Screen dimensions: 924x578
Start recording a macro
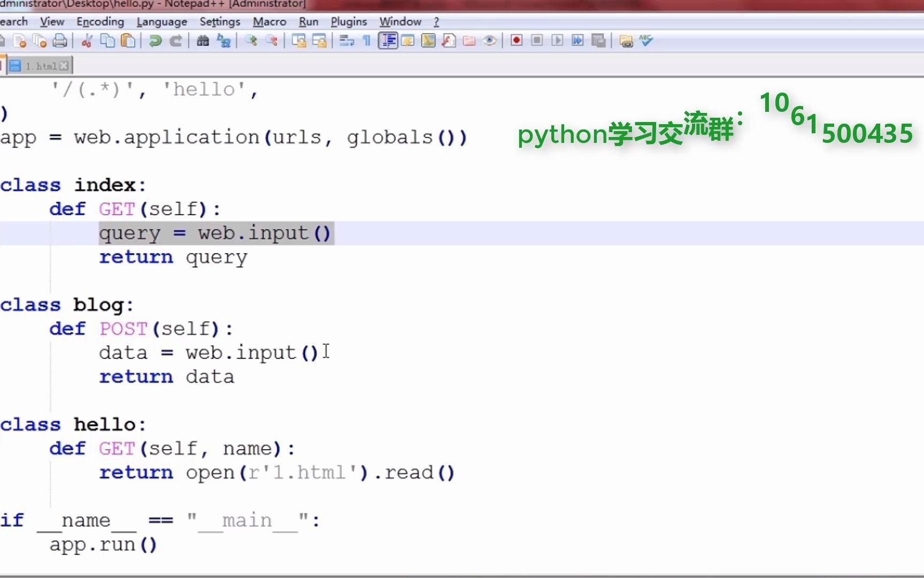tap(516, 40)
